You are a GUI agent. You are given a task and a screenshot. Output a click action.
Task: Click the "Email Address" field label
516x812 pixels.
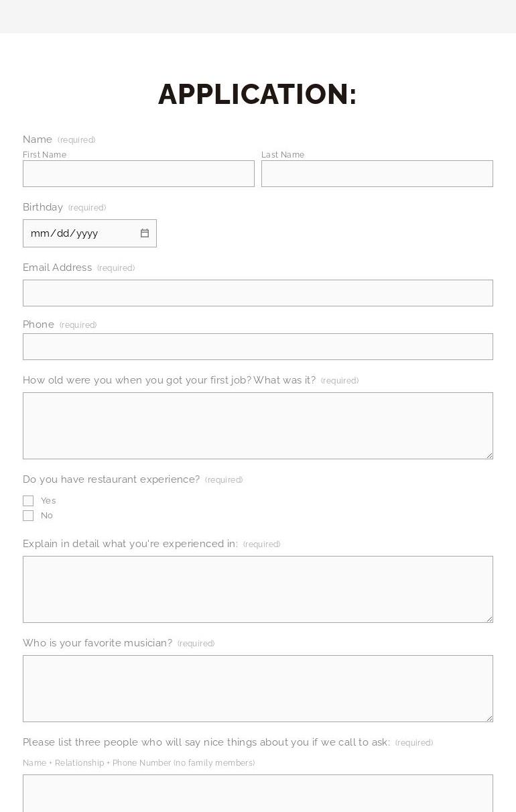(58, 268)
